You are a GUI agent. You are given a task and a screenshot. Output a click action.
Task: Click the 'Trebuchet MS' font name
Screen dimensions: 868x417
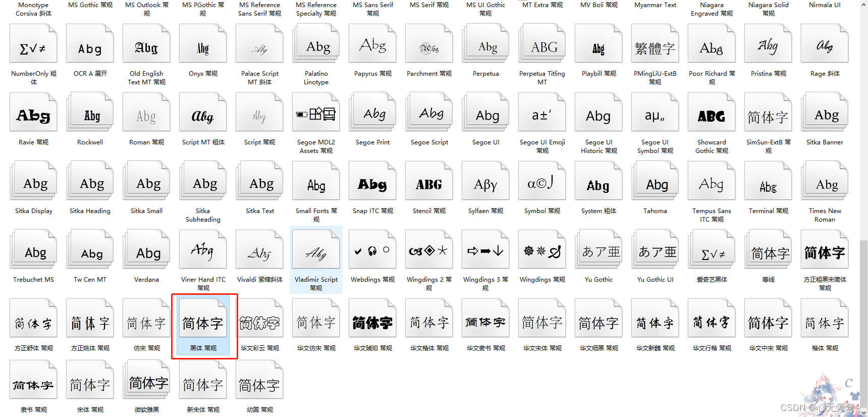(x=33, y=280)
